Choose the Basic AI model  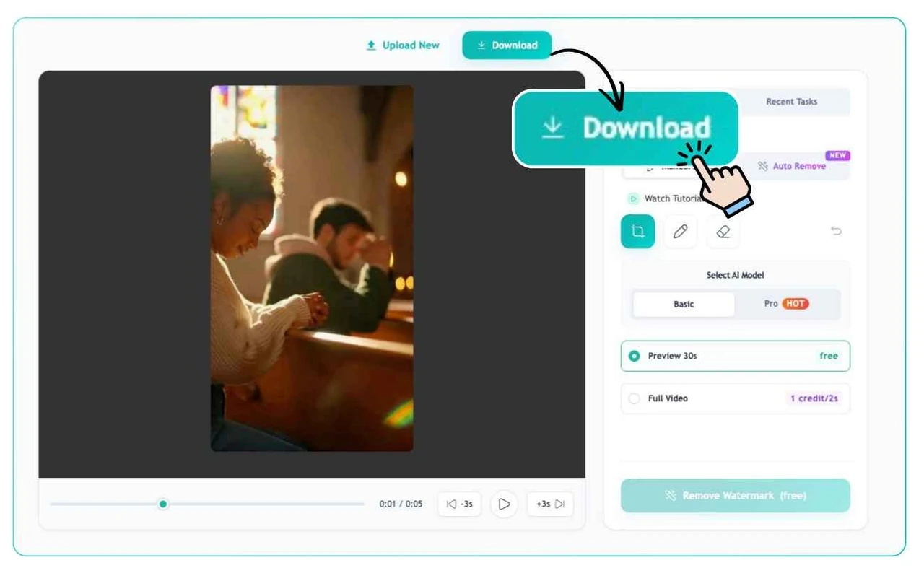[x=684, y=304]
